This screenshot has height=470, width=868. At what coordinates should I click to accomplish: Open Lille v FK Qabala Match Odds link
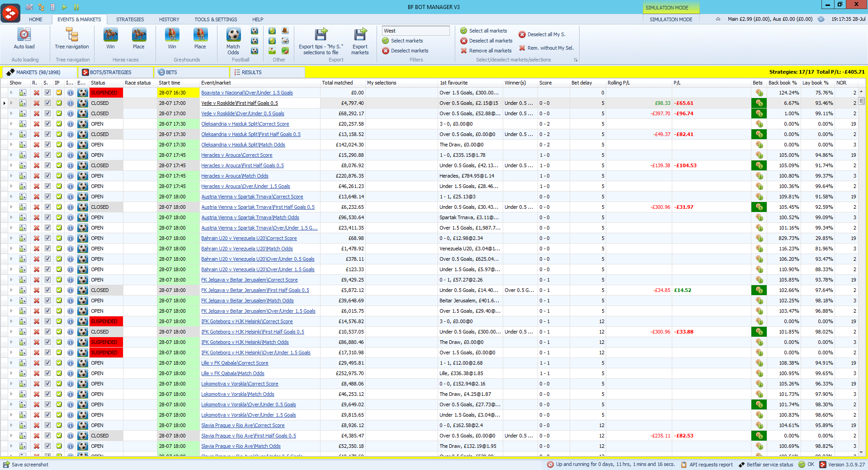(x=233, y=373)
